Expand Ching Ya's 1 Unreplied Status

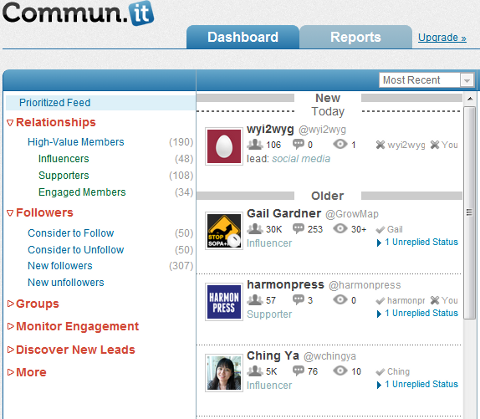(x=417, y=384)
